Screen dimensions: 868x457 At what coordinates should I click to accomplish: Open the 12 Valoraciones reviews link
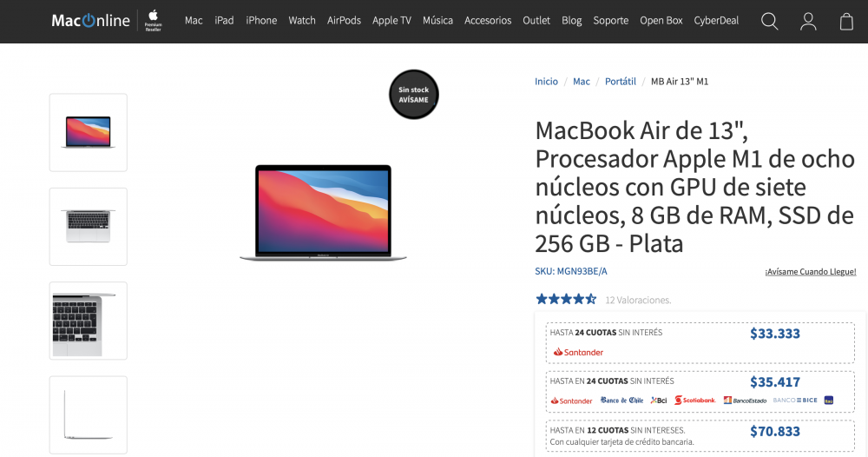(x=638, y=300)
